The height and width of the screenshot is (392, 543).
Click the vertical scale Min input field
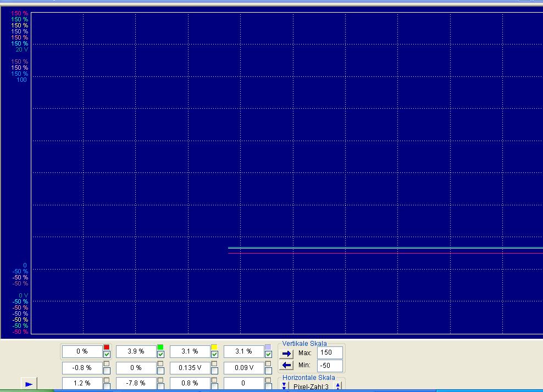330,365
